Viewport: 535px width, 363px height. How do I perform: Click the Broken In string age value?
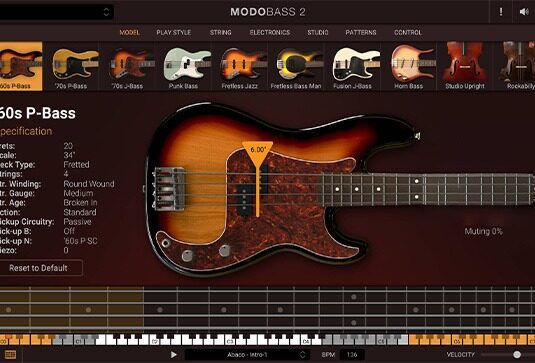pyautogui.click(x=80, y=203)
